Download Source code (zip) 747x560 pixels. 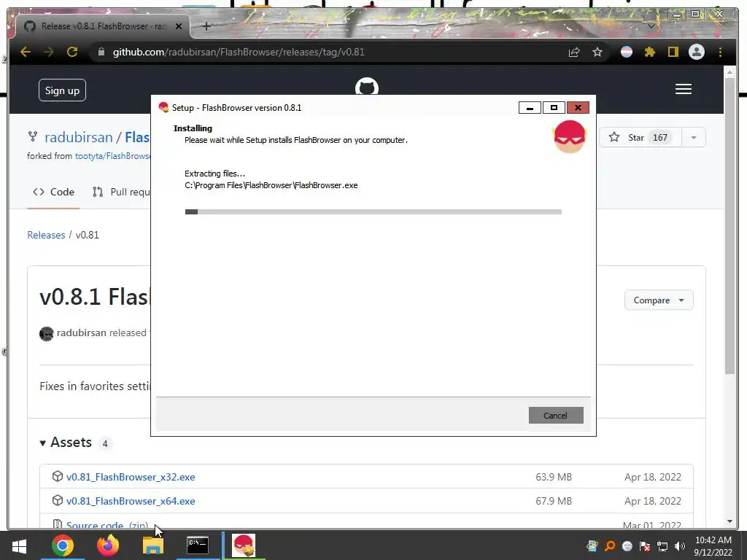tap(107, 525)
